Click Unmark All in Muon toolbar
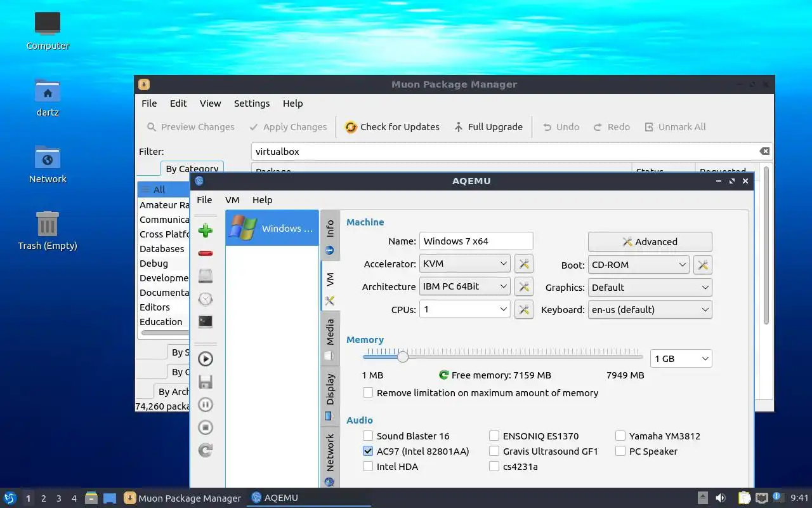The height and width of the screenshot is (508, 812). (675, 127)
